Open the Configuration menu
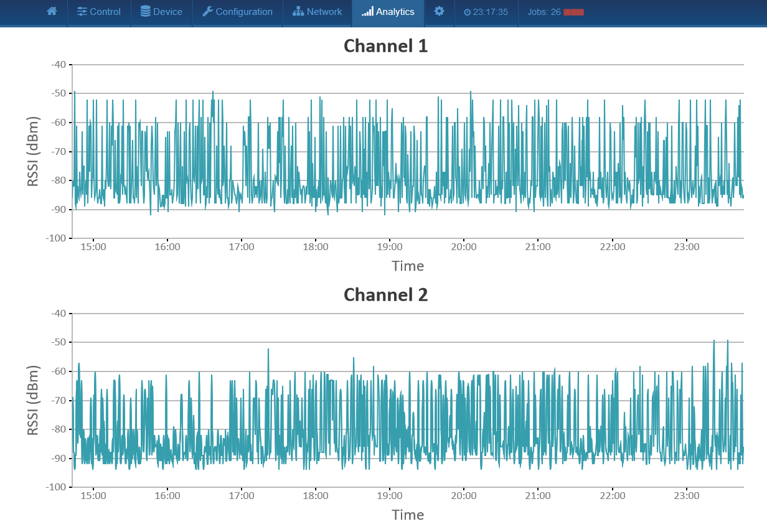 [x=237, y=12]
